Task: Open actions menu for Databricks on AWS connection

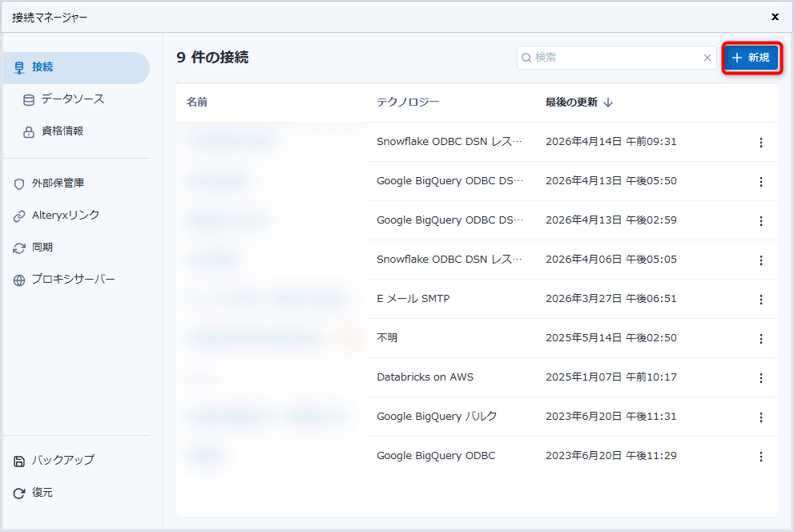Action: (760, 377)
